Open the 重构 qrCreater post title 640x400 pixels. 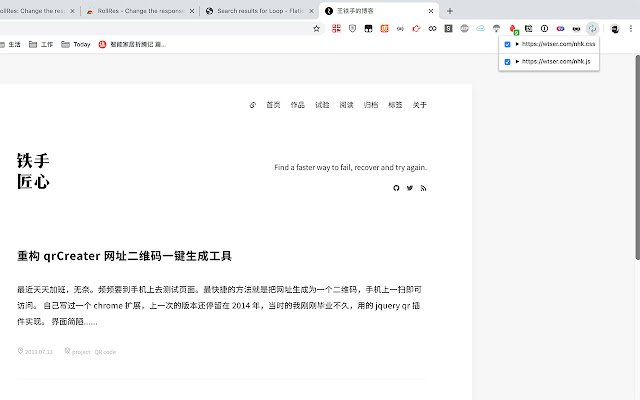[124, 256]
